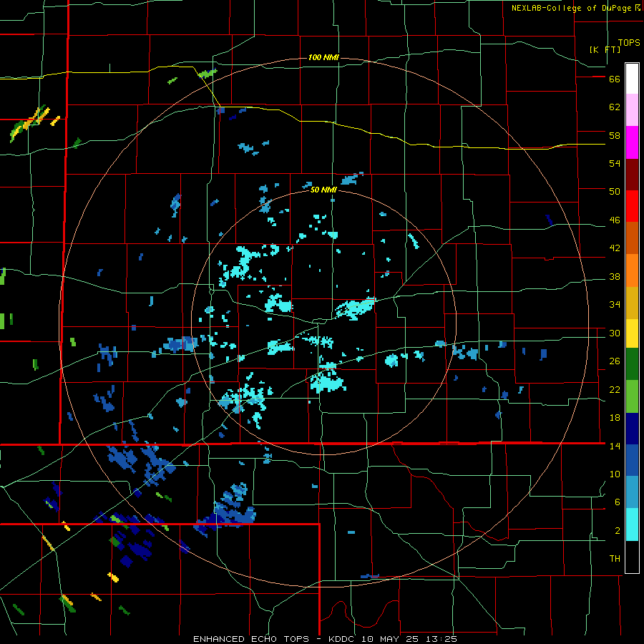The width and height of the screenshot is (644, 644).
Task: Click the 58 value on the legend
Action: pos(615,135)
